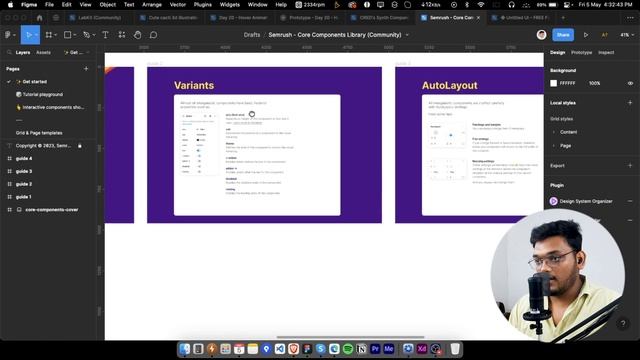Open Visual Studio Code from the dock
This screenshot has width=640, height=360.
coord(280,349)
